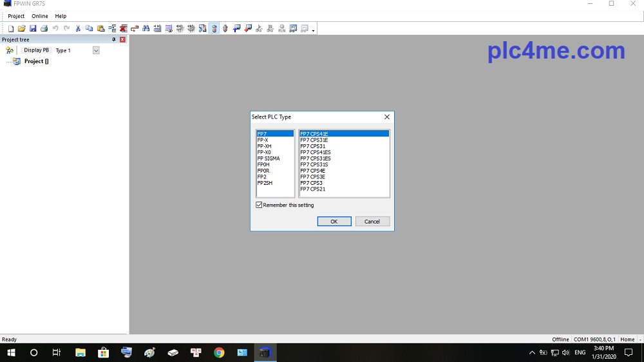Confirm PLC type with OK button
The width and height of the screenshot is (644, 362).
pyautogui.click(x=334, y=221)
